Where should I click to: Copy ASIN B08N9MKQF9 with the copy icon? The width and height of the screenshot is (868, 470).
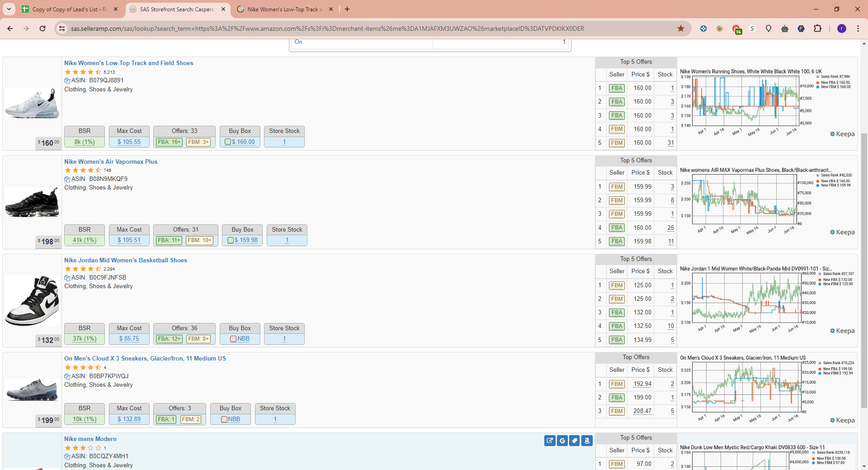click(67, 179)
